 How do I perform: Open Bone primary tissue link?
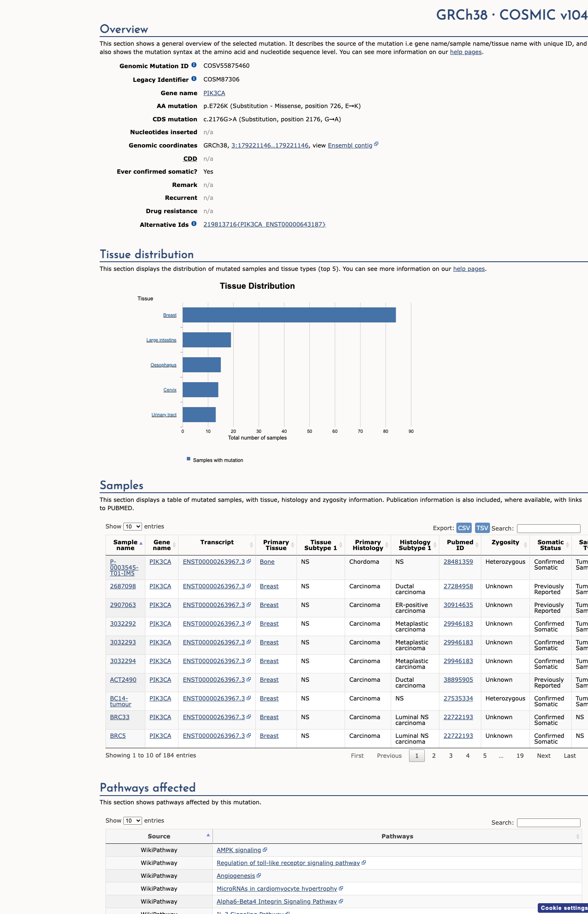[x=267, y=562]
